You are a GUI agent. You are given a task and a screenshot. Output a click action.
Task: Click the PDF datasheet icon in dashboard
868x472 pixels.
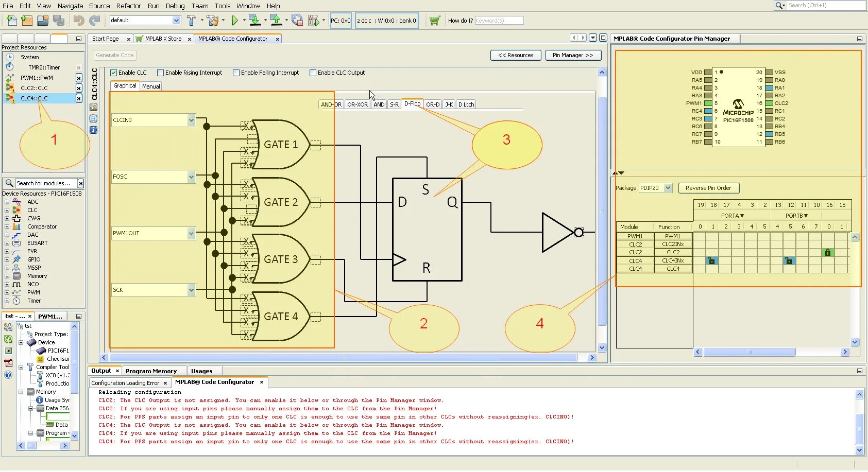8,362
